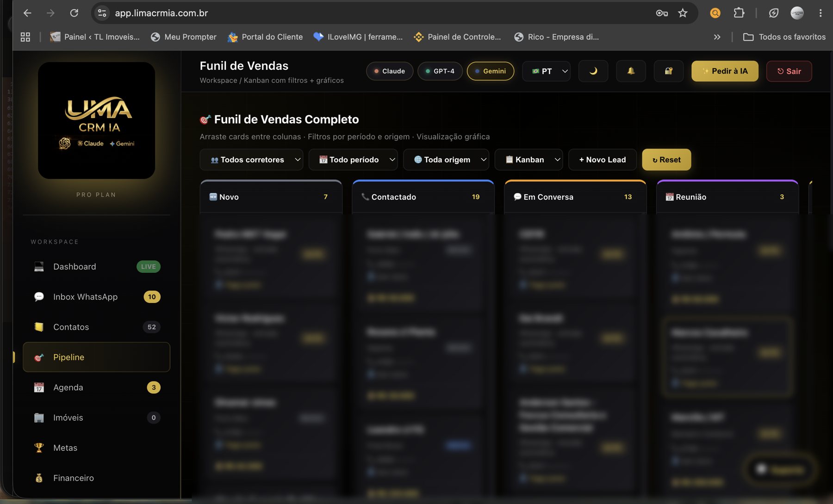This screenshot has width=833, height=504.
Task: Click the Dashboard laptop icon
Action: 39,267
